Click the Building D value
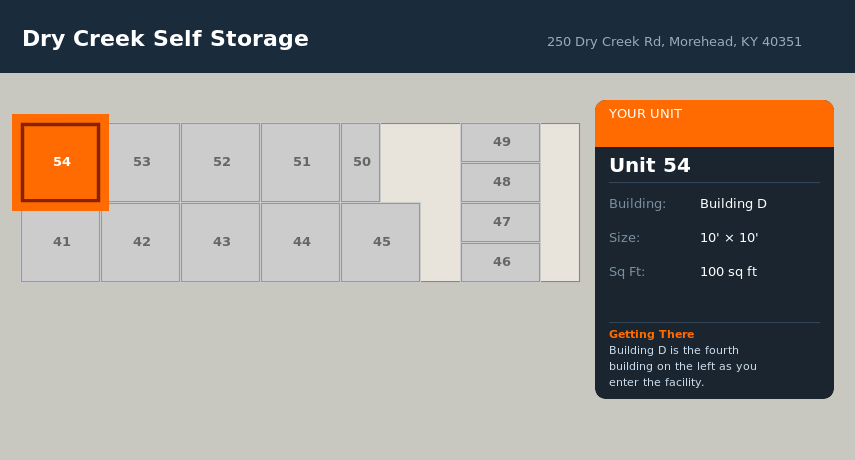This screenshot has width=855, height=460. (x=733, y=204)
